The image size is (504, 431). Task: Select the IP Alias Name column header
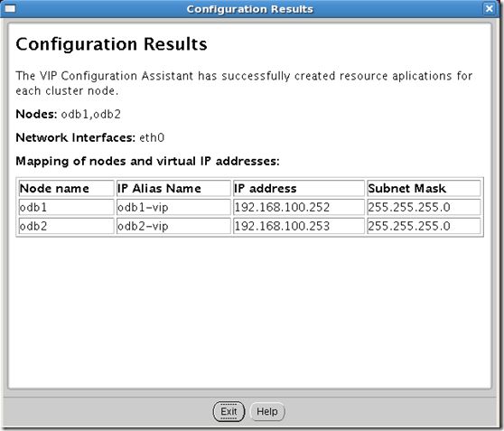(x=173, y=188)
